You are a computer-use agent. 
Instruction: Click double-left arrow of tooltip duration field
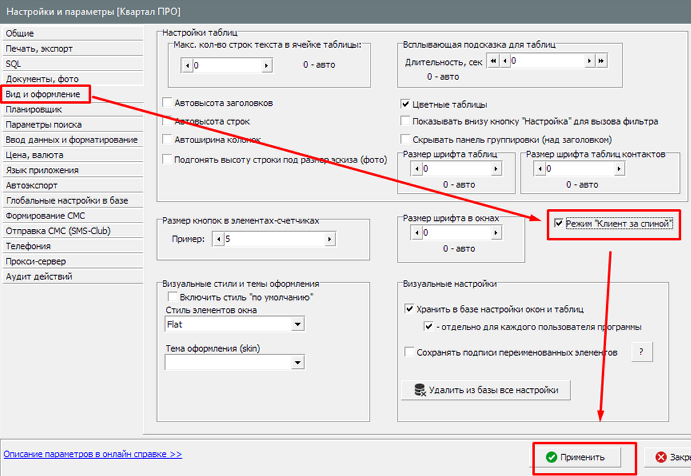coord(493,61)
